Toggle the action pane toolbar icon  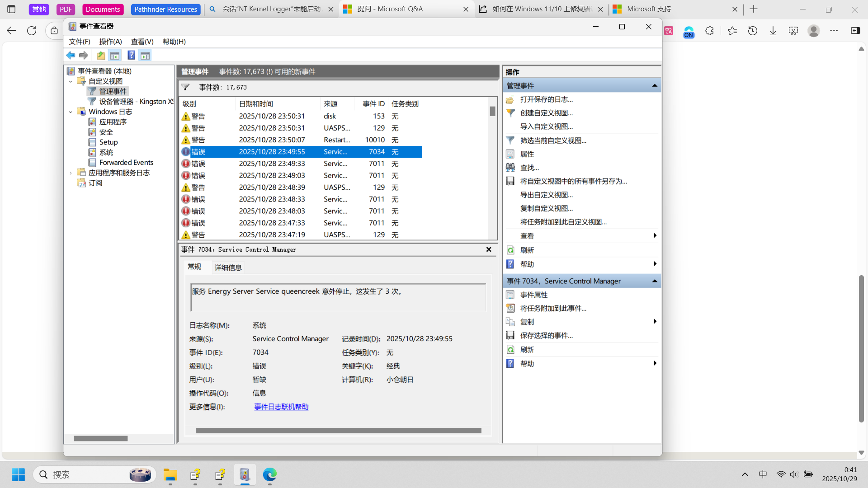(x=145, y=55)
